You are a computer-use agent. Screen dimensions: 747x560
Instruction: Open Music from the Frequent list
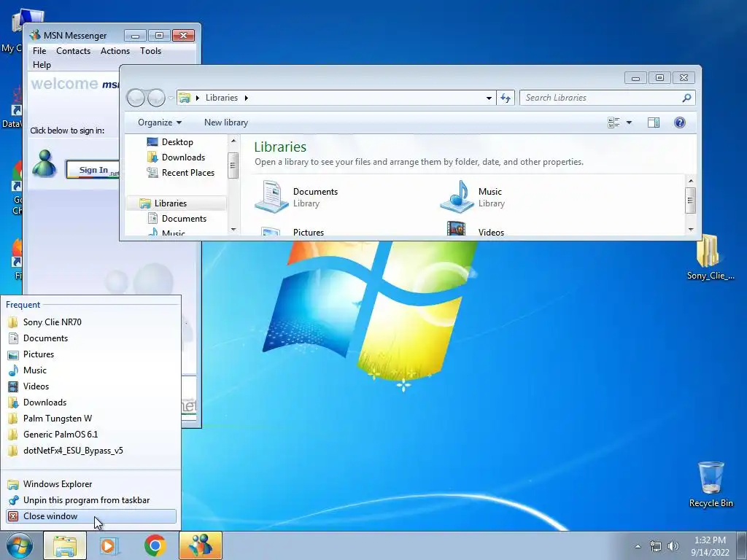click(91, 370)
